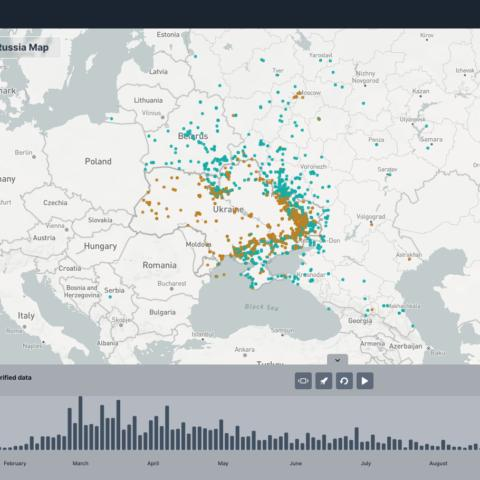Click the tall early-April histogram bar

click(167, 428)
